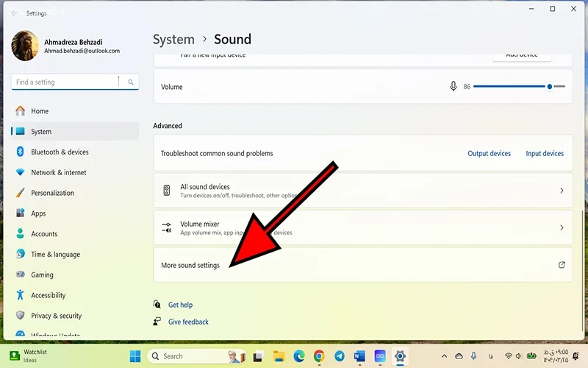Click the input volume slider handle
This screenshot has height=368, width=588.
[x=549, y=87]
